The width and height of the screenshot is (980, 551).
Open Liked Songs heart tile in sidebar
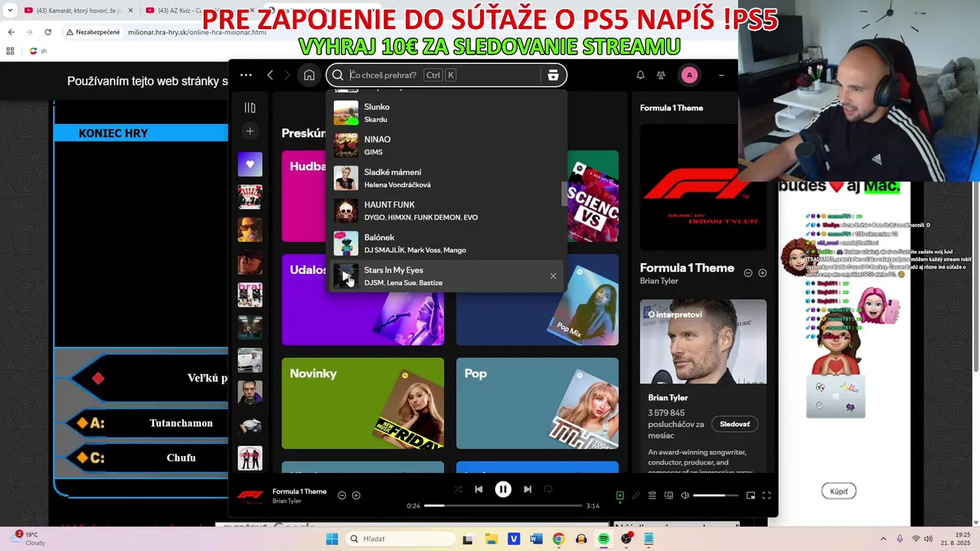(x=250, y=165)
